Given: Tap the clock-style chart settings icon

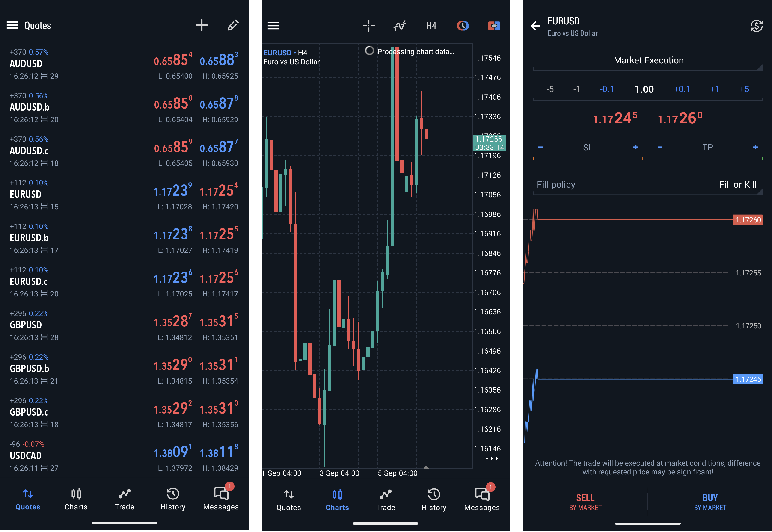Looking at the screenshot, I should click(x=463, y=26).
